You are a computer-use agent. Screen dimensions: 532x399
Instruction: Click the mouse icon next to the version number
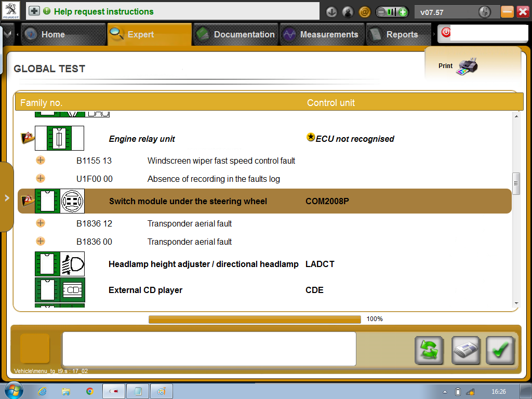pos(485,12)
